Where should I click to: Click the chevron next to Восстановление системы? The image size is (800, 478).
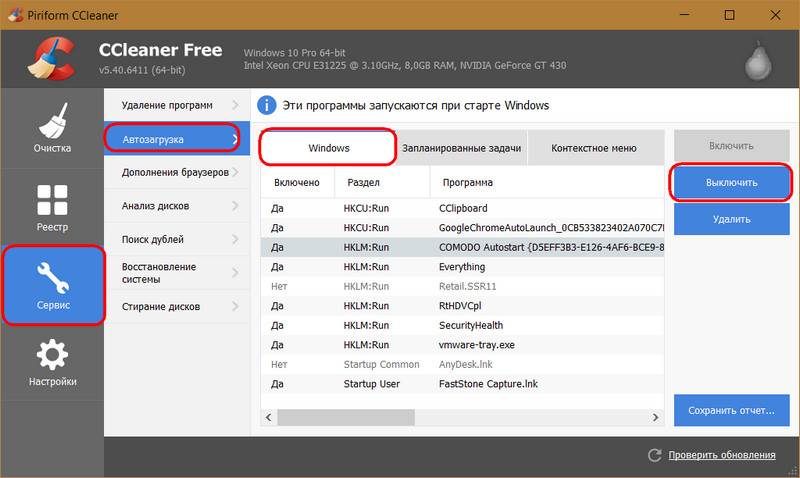235,273
